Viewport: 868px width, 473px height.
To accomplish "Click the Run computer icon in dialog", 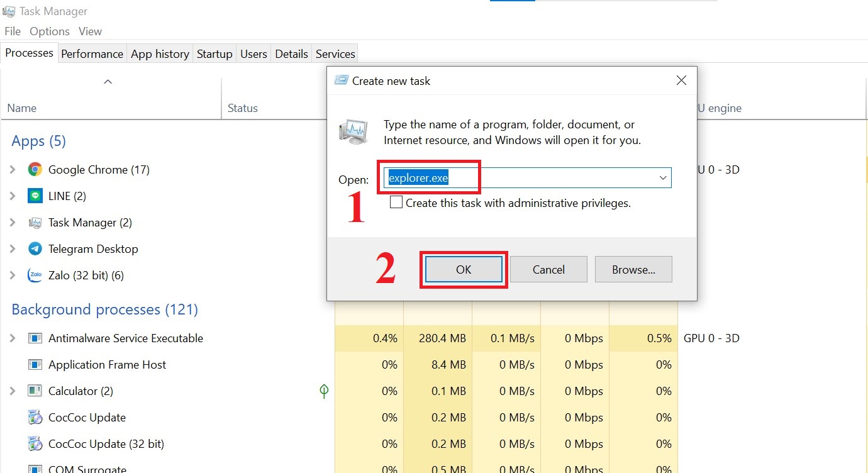I will [353, 131].
